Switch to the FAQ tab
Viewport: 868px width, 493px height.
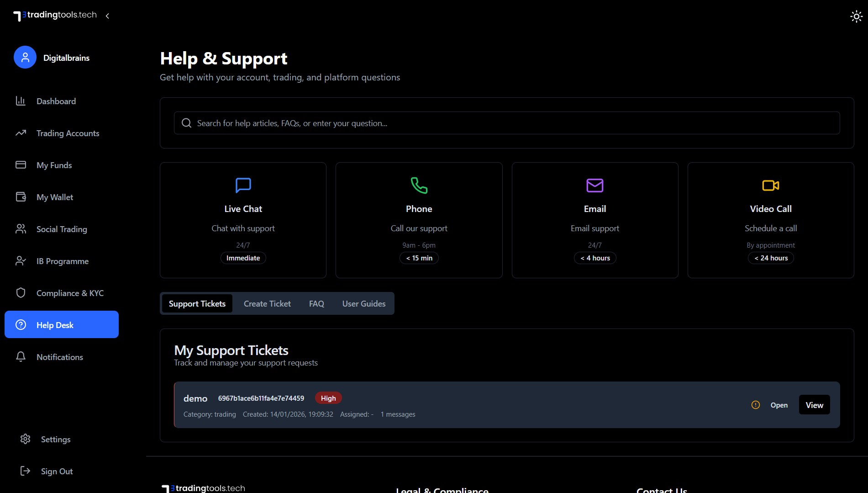tap(316, 304)
